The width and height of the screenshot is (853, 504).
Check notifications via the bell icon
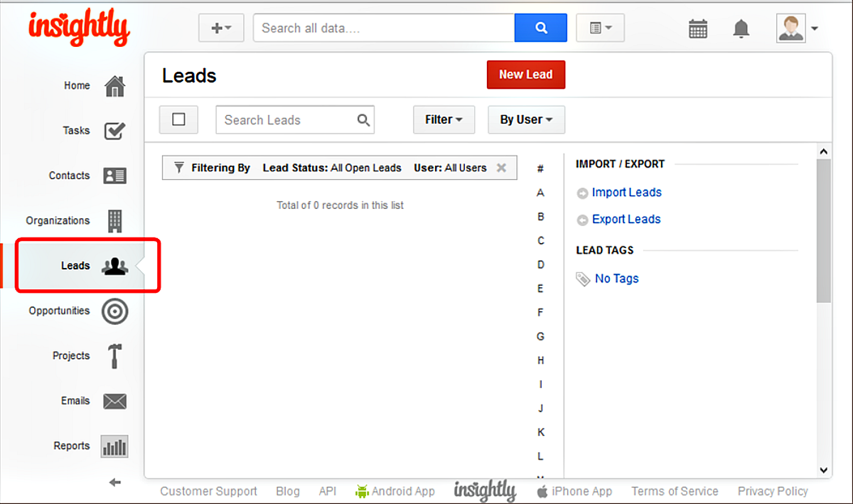pyautogui.click(x=741, y=28)
